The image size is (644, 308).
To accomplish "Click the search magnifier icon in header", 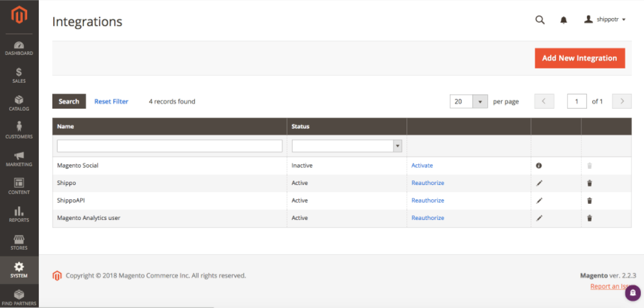I will point(540,19).
